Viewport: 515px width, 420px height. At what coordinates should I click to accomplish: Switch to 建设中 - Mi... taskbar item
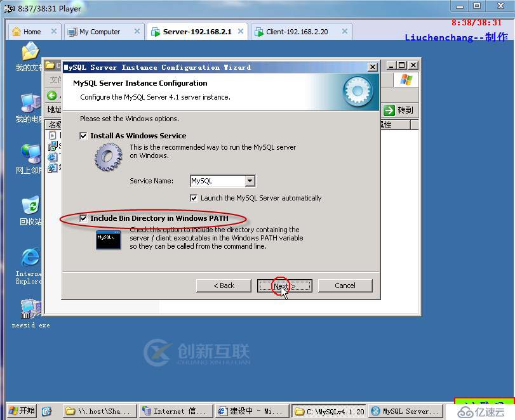pyautogui.click(x=253, y=411)
